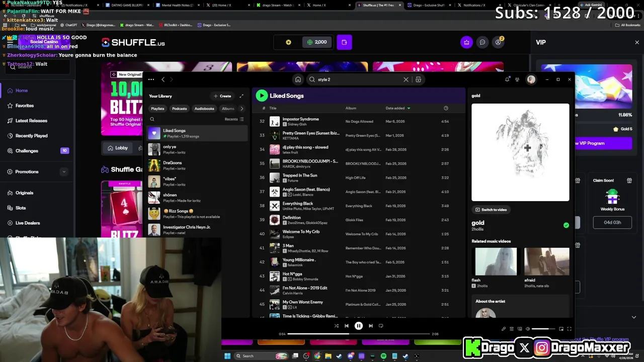Toggle the lyrics microphone icon
This screenshot has width=644, height=362.
[504, 329]
